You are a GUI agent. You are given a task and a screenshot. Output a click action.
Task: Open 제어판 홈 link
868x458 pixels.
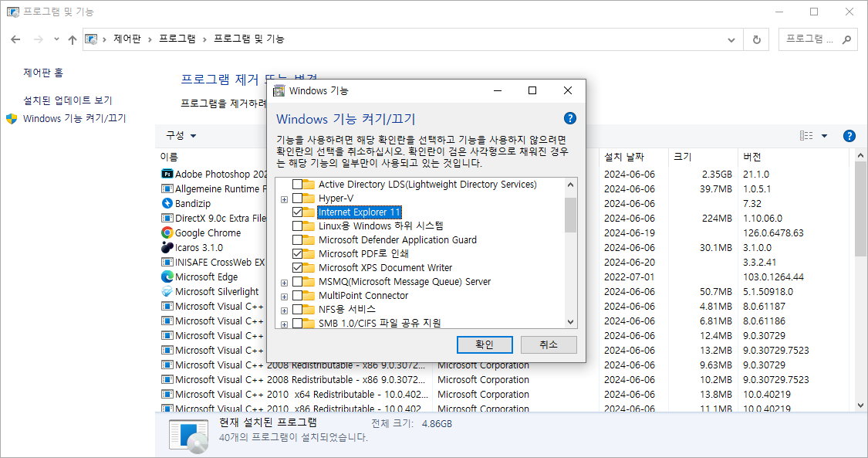pos(43,73)
